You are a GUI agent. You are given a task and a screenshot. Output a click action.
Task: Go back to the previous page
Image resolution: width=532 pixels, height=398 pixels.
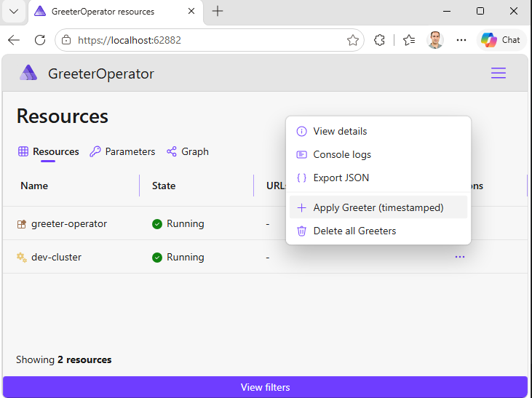pyautogui.click(x=14, y=40)
